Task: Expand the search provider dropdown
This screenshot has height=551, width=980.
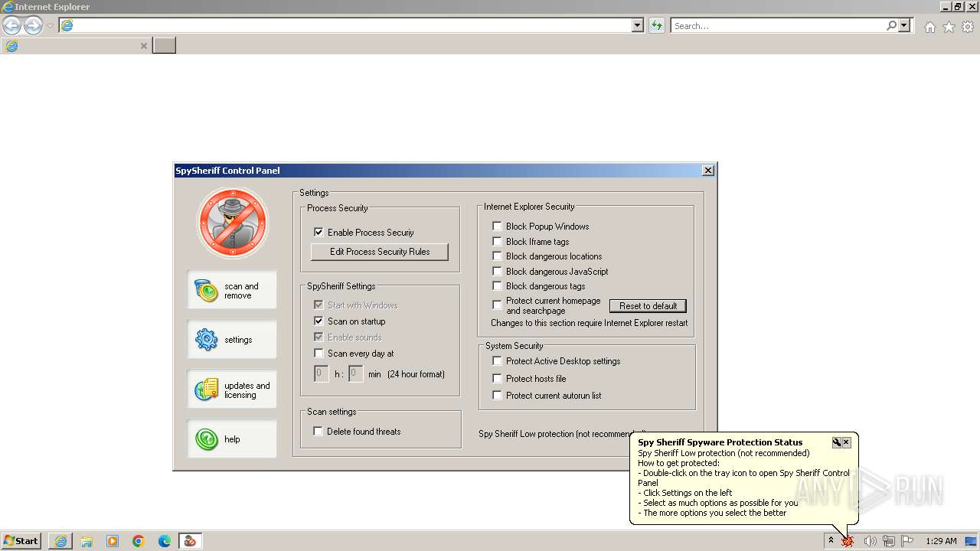Action: point(904,26)
